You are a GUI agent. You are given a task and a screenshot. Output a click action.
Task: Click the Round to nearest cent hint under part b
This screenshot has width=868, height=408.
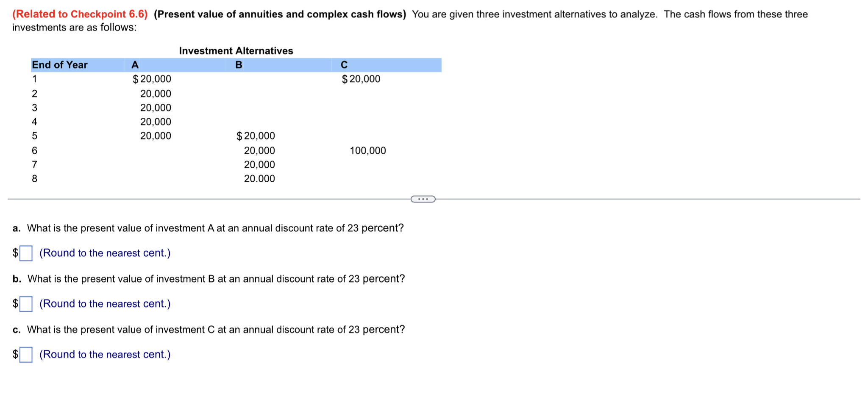tap(104, 304)
